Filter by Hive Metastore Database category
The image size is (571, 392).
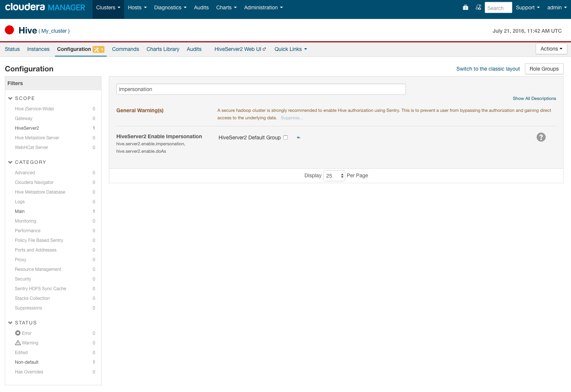54,192
